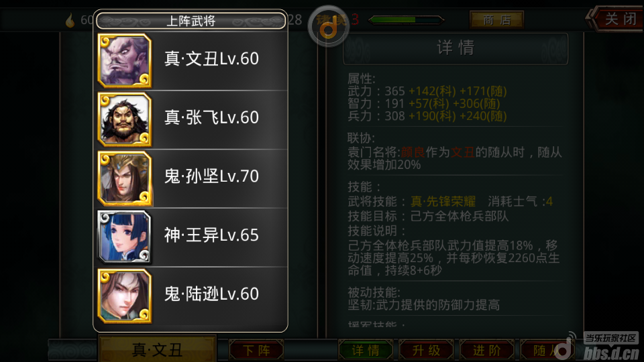Tap the 鬼·陆逊 hero portrait
This screenshot has height=362, width=644.
(125, 296)
